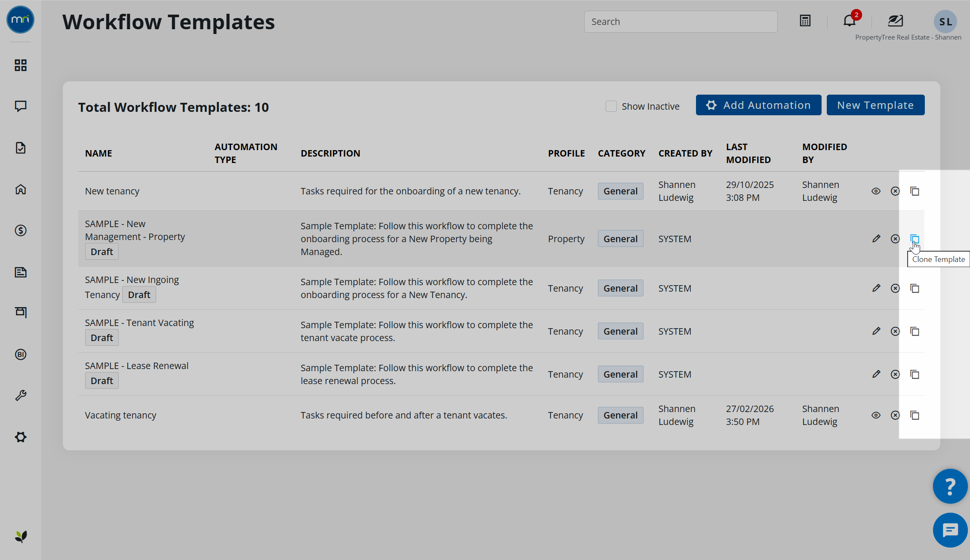Edit SAMPLE - New Ingoing Tenancy template

click(x=876, y=288)
